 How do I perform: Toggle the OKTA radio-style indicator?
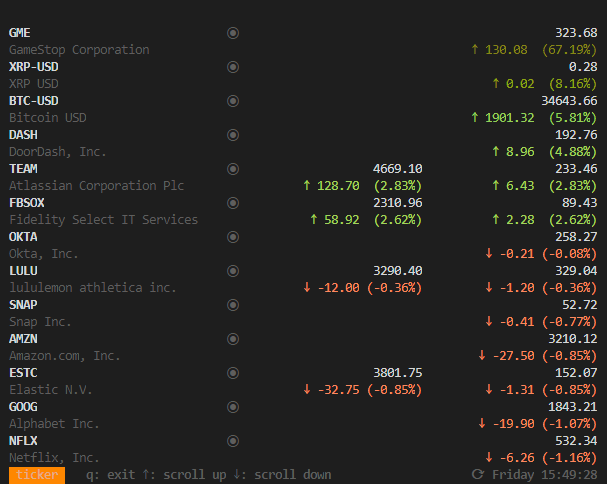click(x=233, y=237)
